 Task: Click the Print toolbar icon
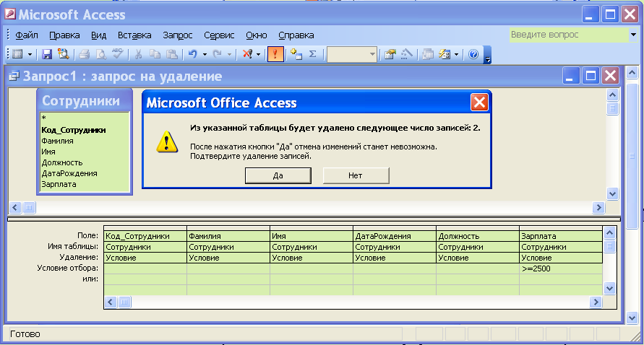click(x=84, y=54)
